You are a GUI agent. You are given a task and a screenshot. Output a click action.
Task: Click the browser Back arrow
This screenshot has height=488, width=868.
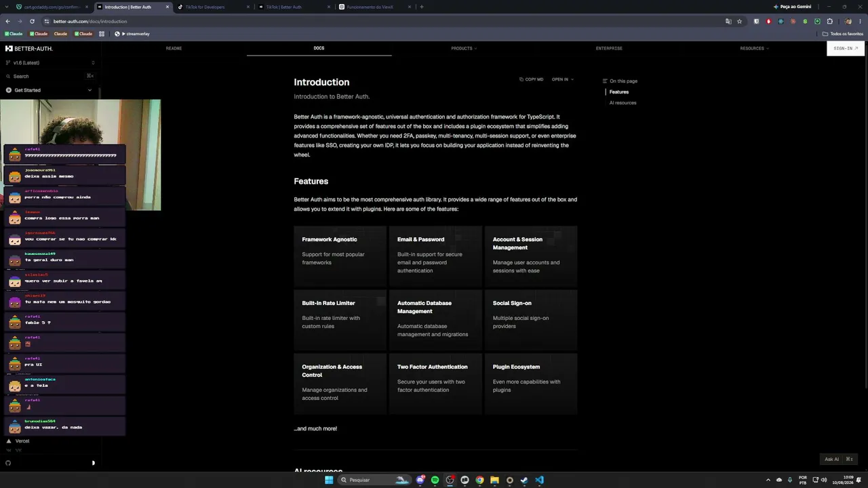(x=7, y=21)
